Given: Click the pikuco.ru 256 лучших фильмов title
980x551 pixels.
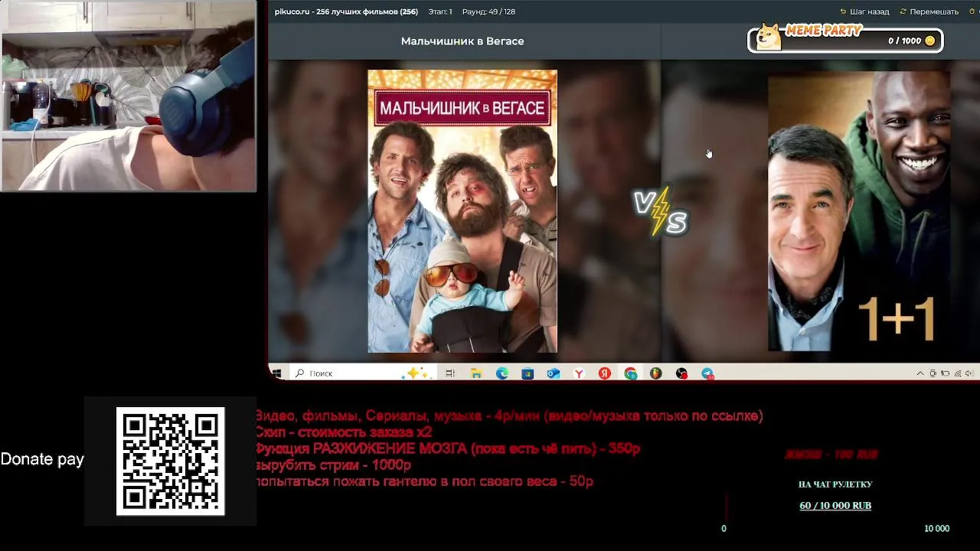Looking at the screenshot, I should point(346,11).
